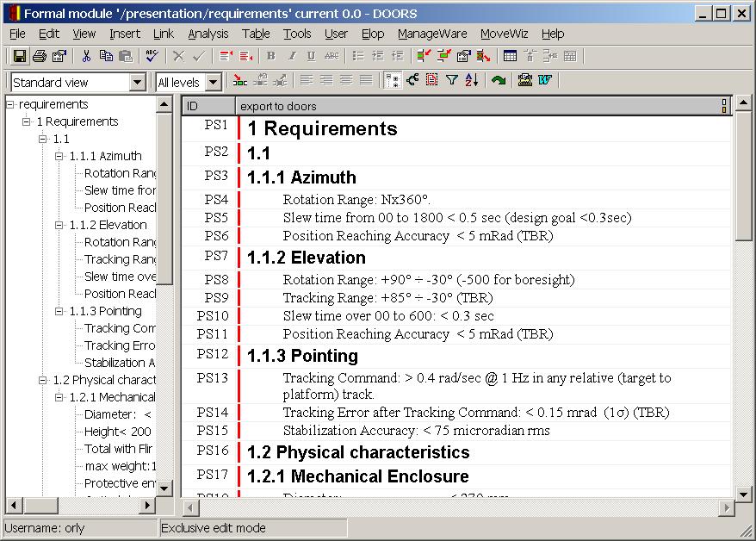Click the explorer tree horizontal scroll right arrow
This screenshot has width=756, height=541.
[x=147, y=506]
